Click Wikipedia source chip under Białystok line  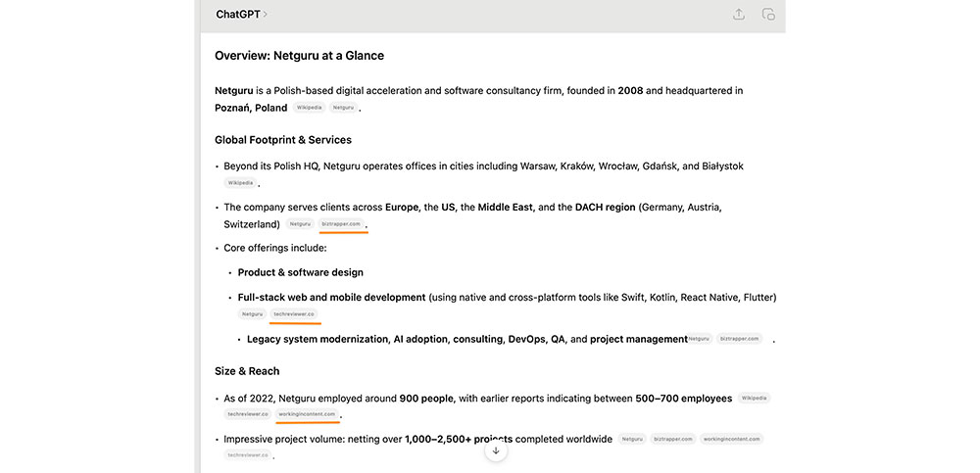click(240, 183)
